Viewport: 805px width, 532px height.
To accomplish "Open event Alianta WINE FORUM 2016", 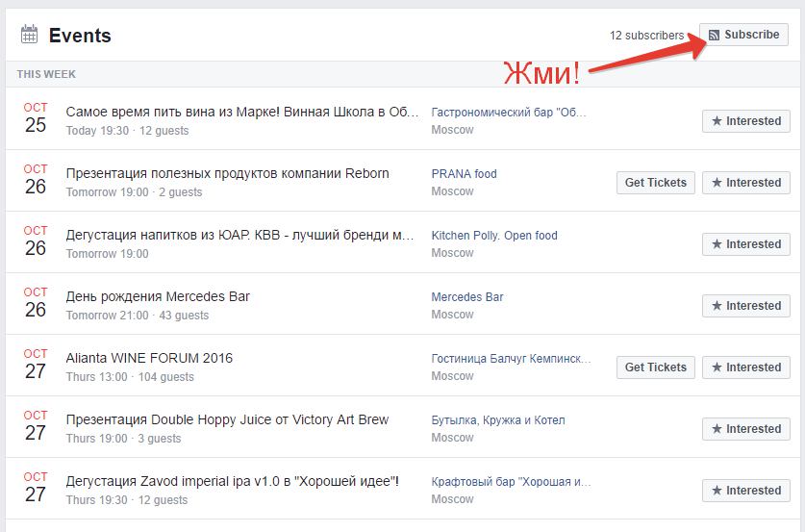I will (x=149, y=358).
